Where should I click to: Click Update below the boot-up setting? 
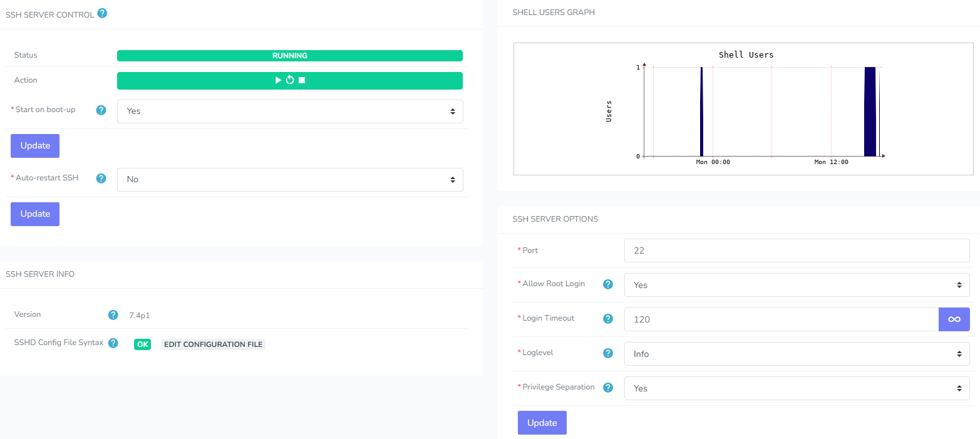pyautogui.click(x=34, y=145)
